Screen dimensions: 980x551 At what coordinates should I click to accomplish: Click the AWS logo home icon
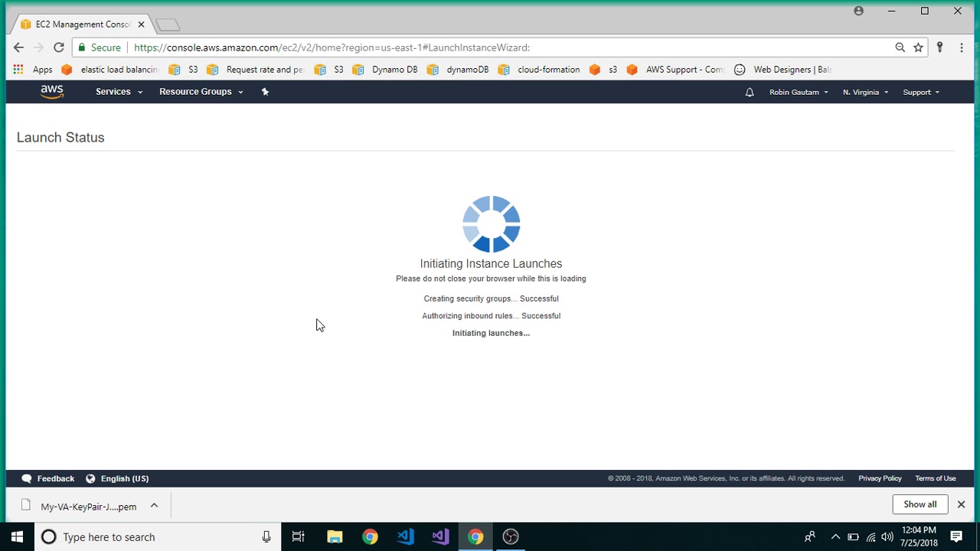click(x=52, y=92)
